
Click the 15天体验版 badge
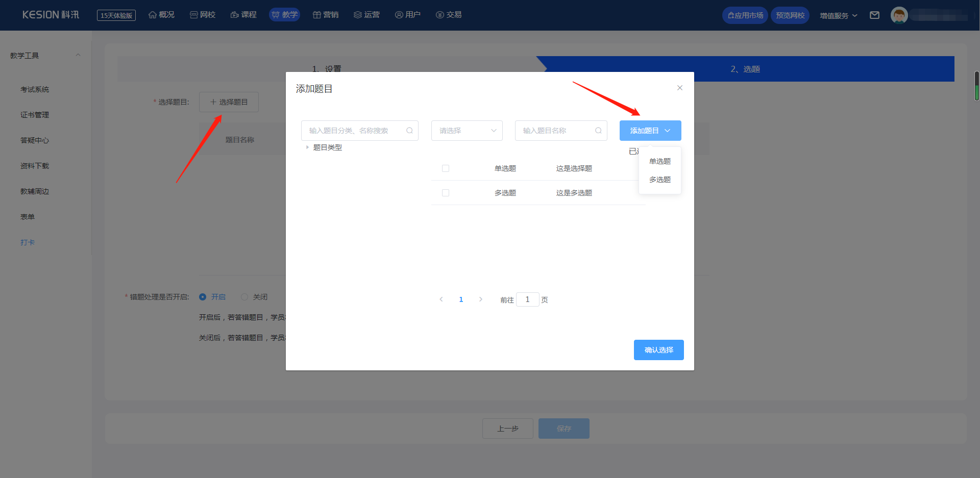tap(116, 15)
